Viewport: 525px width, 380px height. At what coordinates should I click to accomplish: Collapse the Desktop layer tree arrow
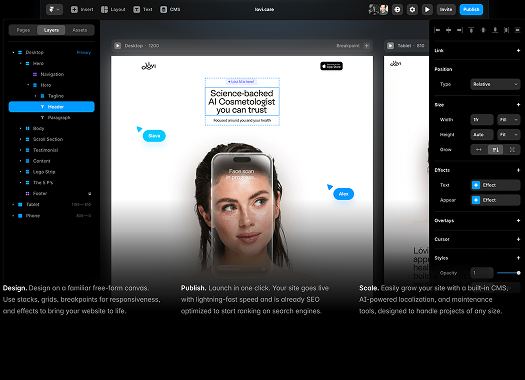tap(13, 52)
